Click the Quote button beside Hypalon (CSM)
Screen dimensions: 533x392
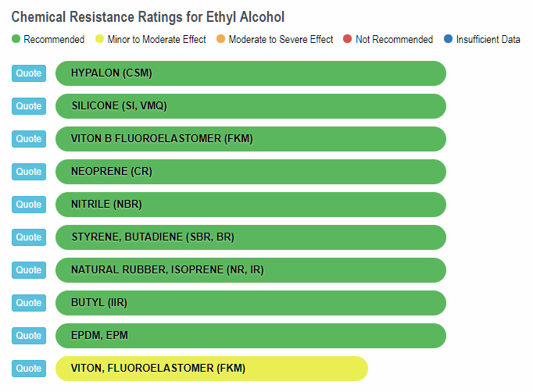(29, 73)
